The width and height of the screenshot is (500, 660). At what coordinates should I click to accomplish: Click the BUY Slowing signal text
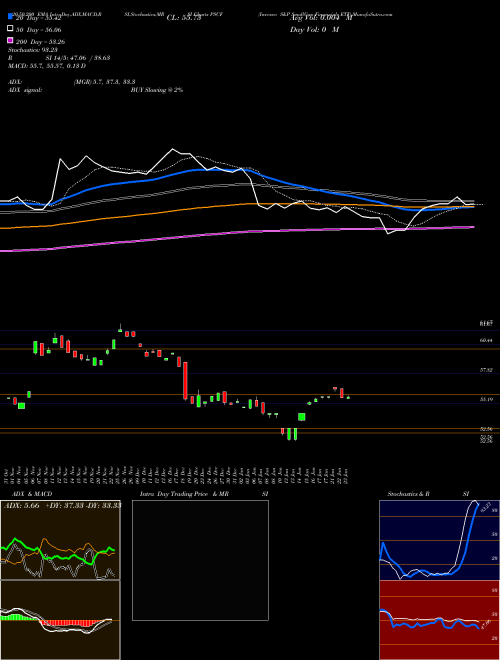click(157, 90)
